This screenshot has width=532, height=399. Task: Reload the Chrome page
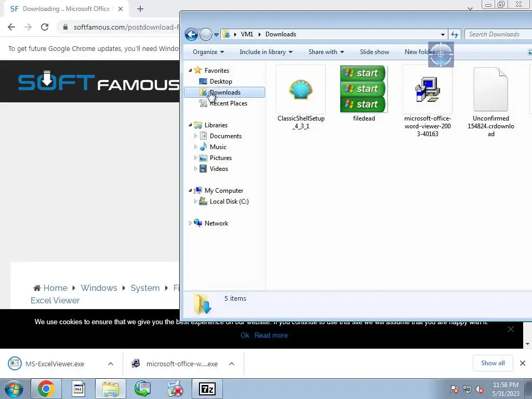tap(45, 27)
